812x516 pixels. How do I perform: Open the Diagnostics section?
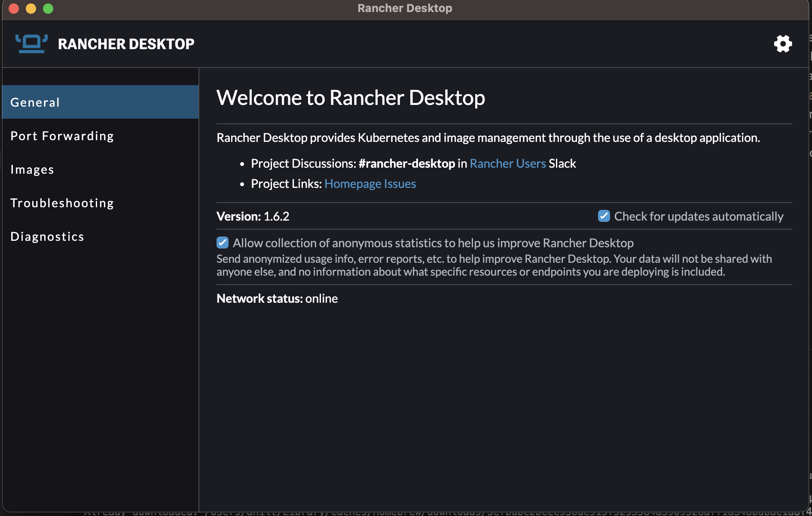click(x=47, y=236)
